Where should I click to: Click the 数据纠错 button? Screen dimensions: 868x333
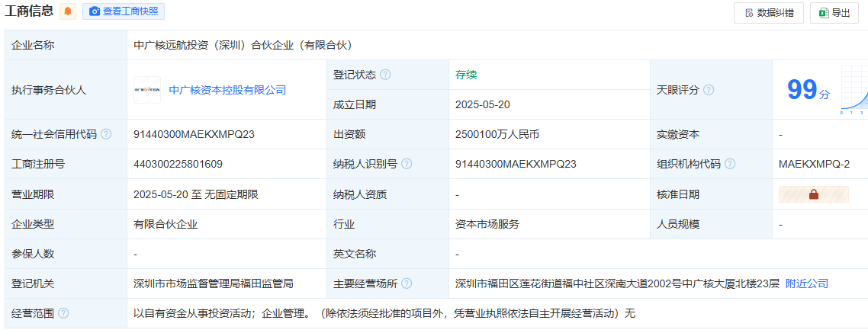[x=768, y=12]
